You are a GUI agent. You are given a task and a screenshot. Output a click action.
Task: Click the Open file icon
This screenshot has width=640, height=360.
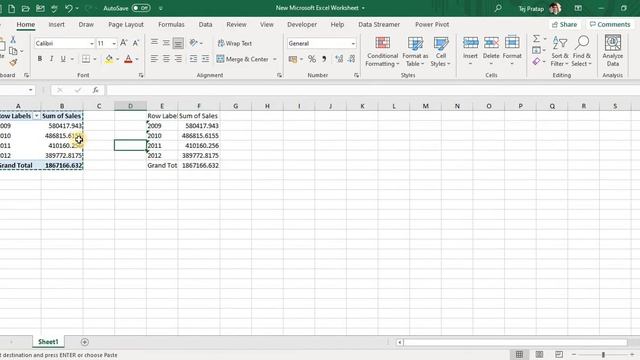point(25,8)
